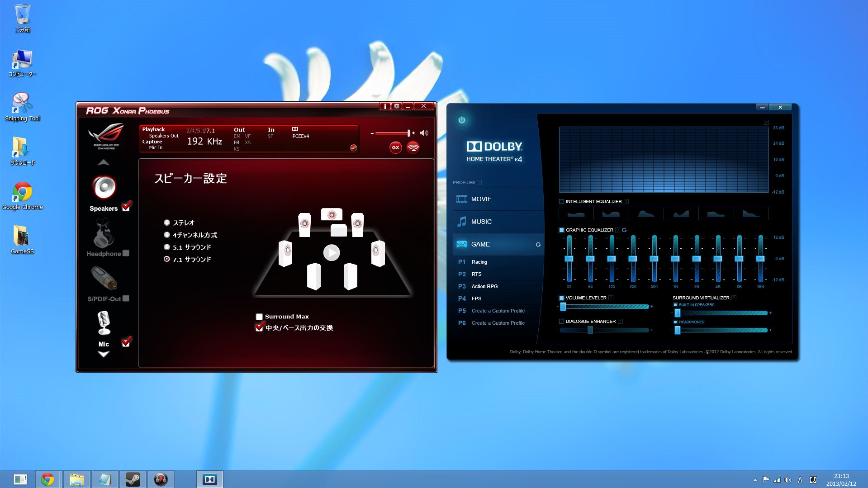Open help for Dolby Profiles

479,182
